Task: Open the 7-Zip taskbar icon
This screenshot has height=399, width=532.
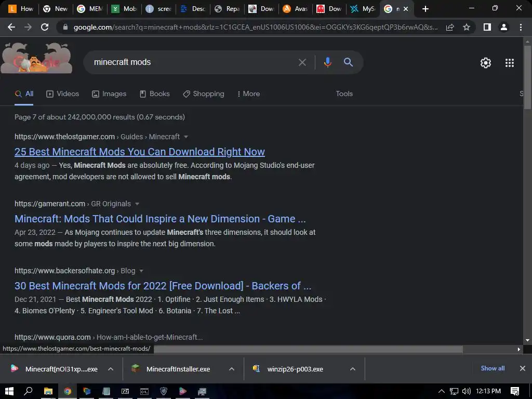Action: (125, 391)
